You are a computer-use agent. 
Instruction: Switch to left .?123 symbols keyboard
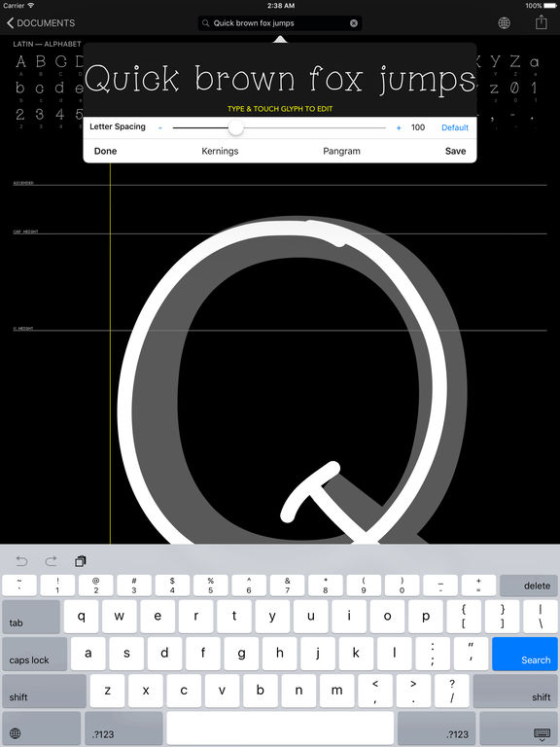click(123, 728)
